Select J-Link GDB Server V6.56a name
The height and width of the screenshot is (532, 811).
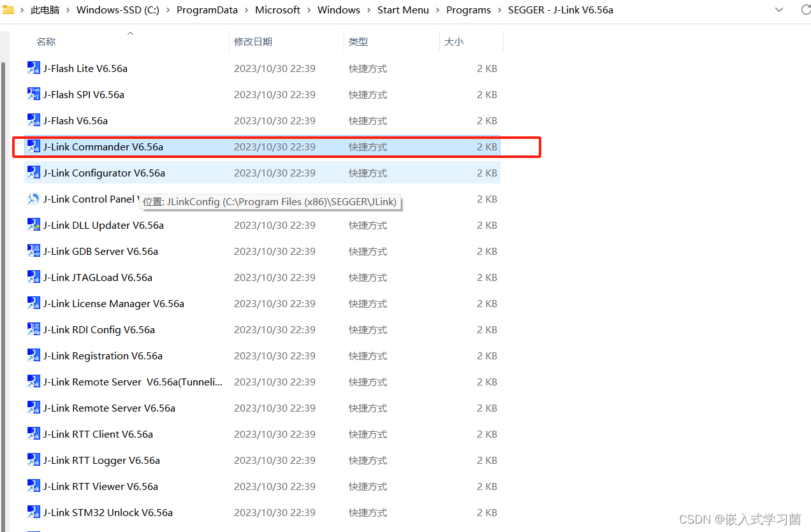101,251
